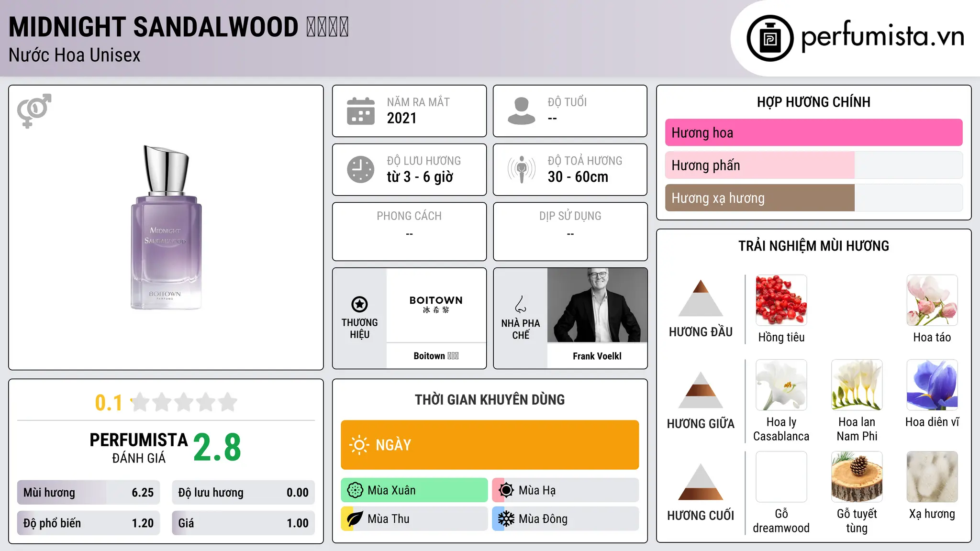Screen dimensions: 980x551
Task: Click the user rating value 0.1
Action: pos(109,403)
